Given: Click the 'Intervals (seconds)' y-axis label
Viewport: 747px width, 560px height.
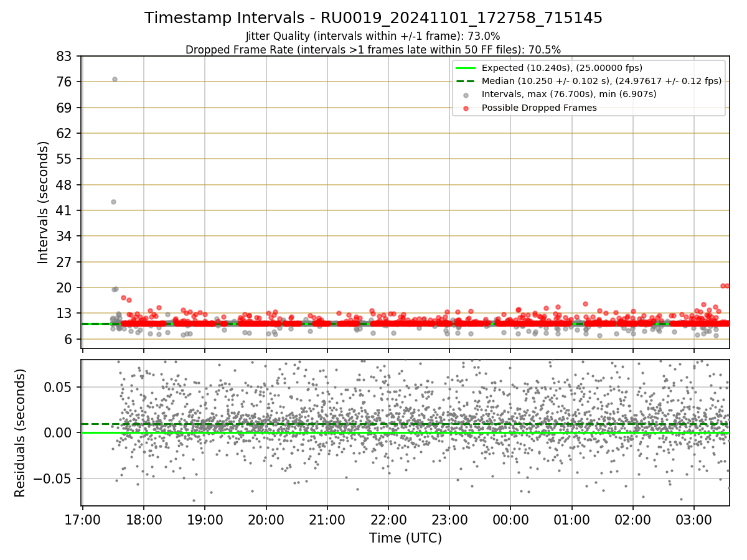Looking at the screenshot, I should (43, 202).
